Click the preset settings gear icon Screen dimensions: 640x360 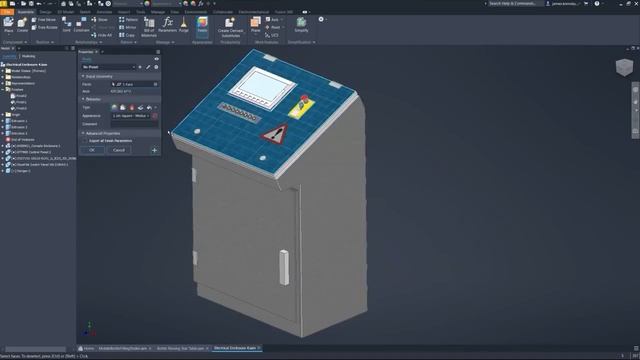point(156,67)
